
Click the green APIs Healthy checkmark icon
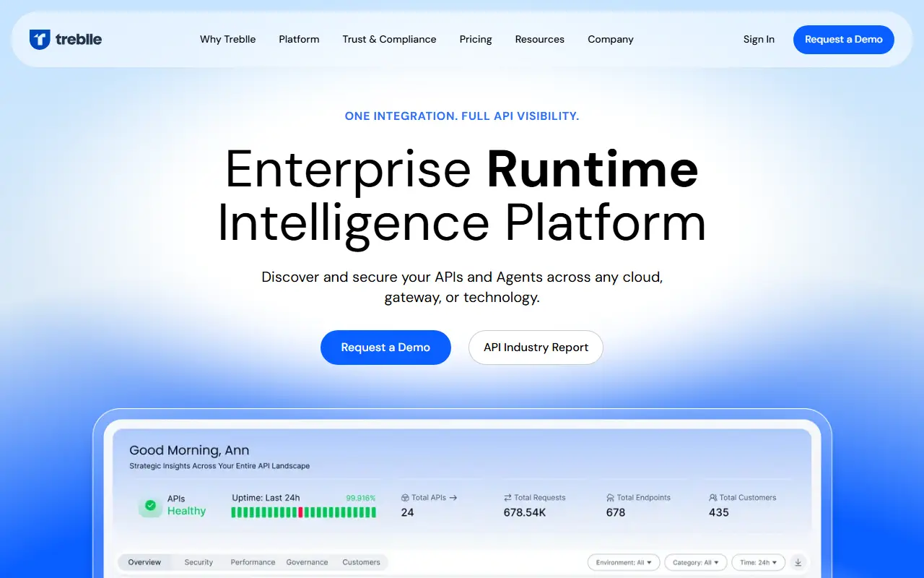150,506
